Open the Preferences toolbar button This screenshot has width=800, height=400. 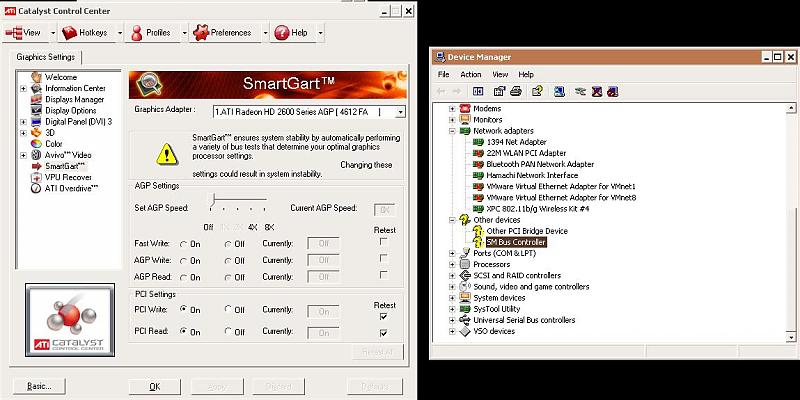[x=223, y=33]
